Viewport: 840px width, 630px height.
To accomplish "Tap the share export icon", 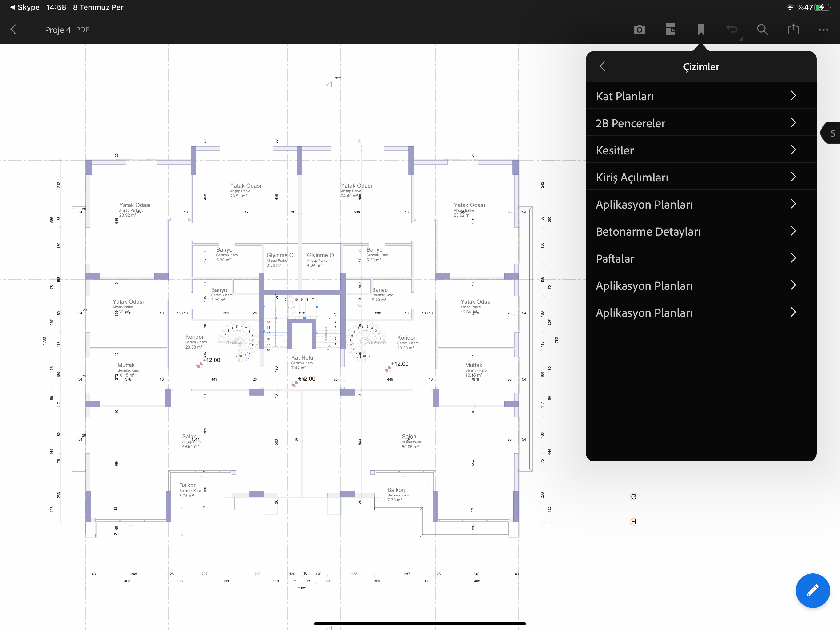I will (x=793, y=30).
